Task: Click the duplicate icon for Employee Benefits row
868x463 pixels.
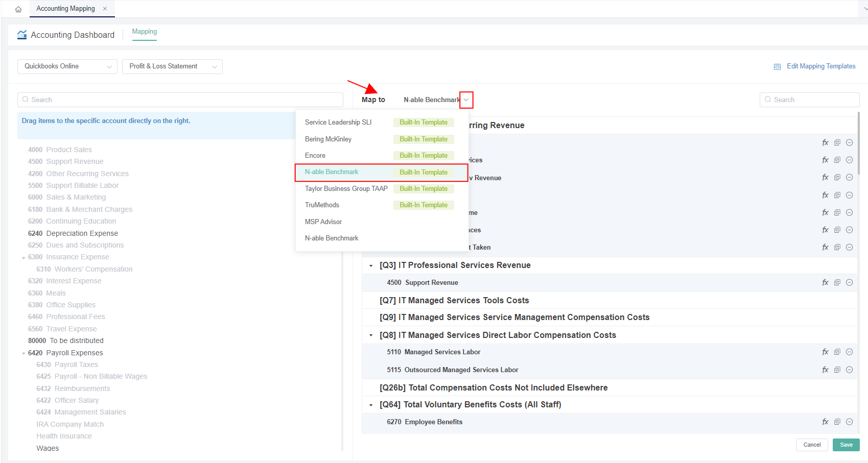Action: pyautogui.click(x=837, y=422)
